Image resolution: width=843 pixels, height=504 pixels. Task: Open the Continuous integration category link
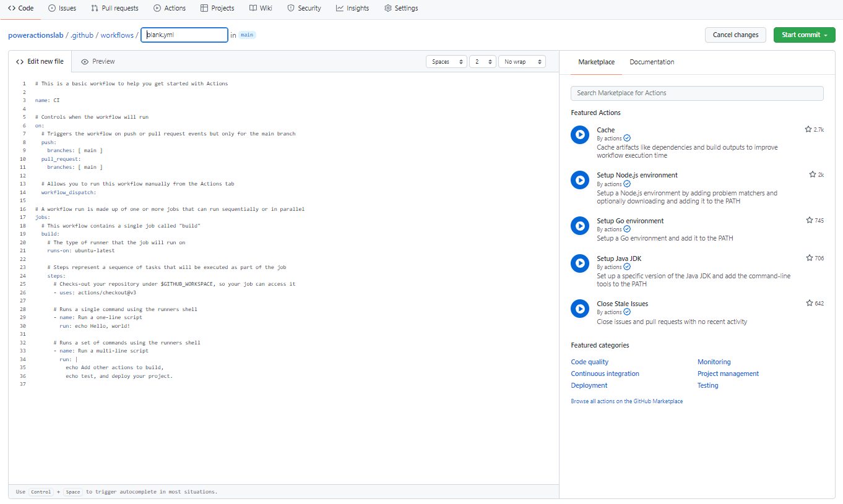point(605,373)
